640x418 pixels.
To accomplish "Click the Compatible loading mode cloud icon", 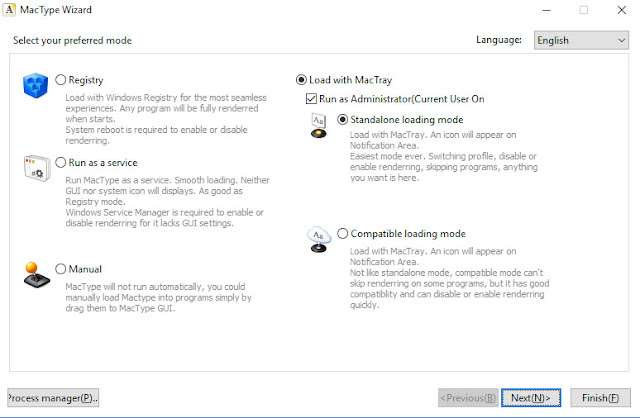I will pos(319,239).
